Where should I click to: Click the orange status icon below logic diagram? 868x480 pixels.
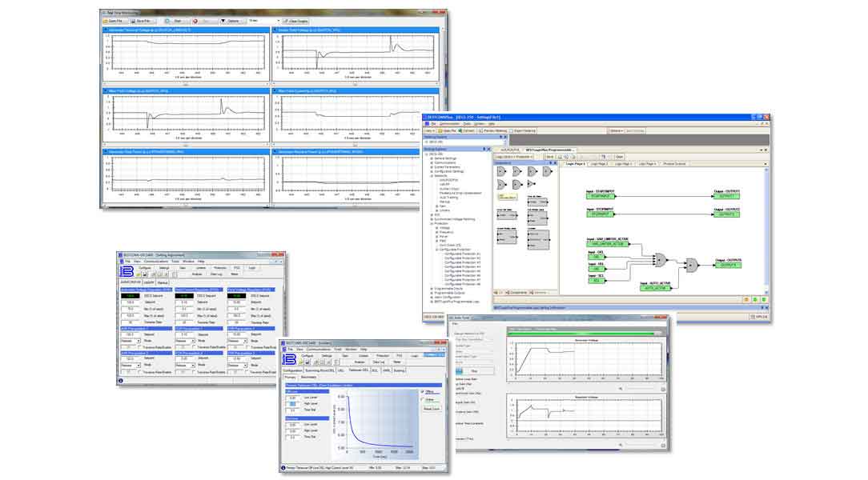746,300
